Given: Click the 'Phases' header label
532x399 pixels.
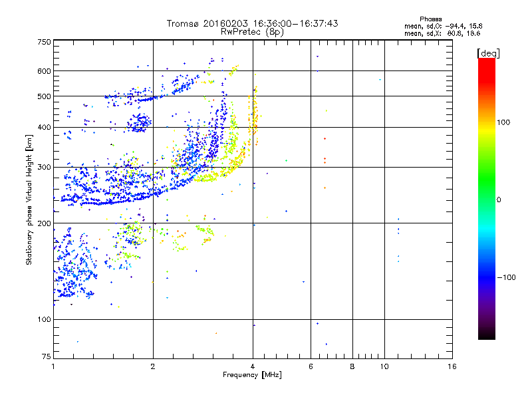Looking at the screenshot, I should 430,19.
